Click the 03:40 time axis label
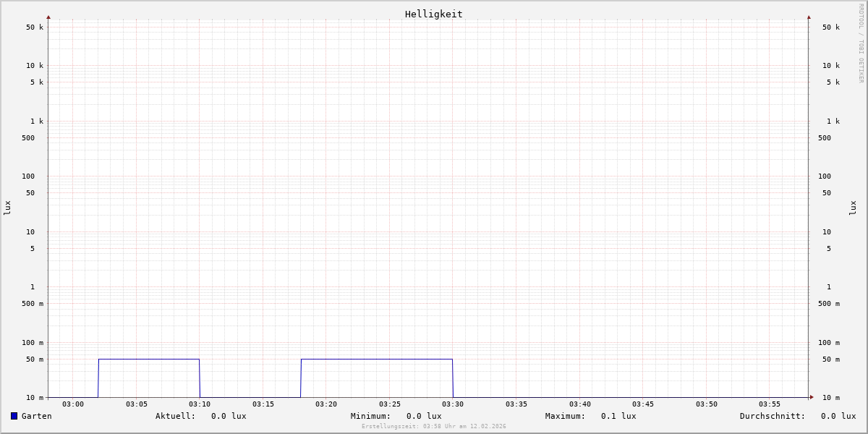This screenshot has width=868, height=434. 580,404
